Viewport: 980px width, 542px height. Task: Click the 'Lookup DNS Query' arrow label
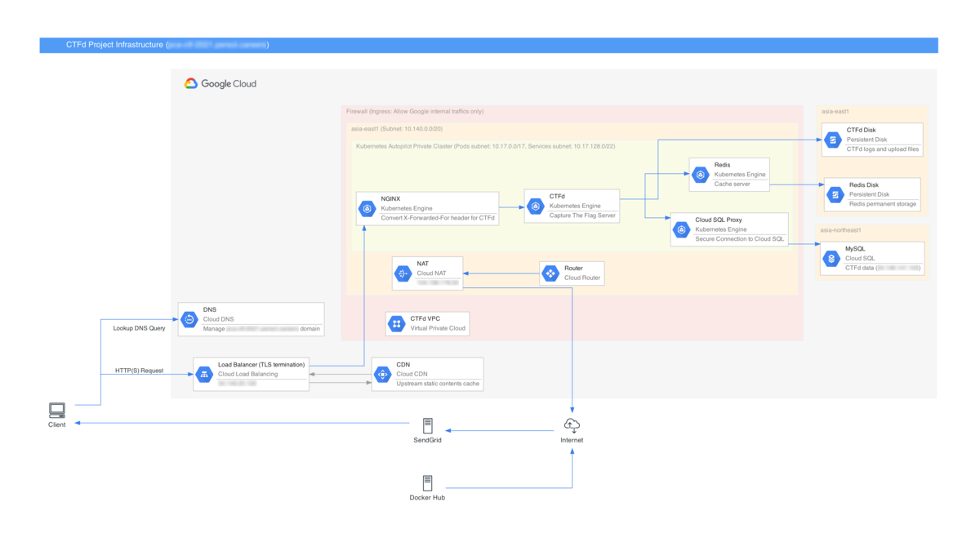pos(139,328)
